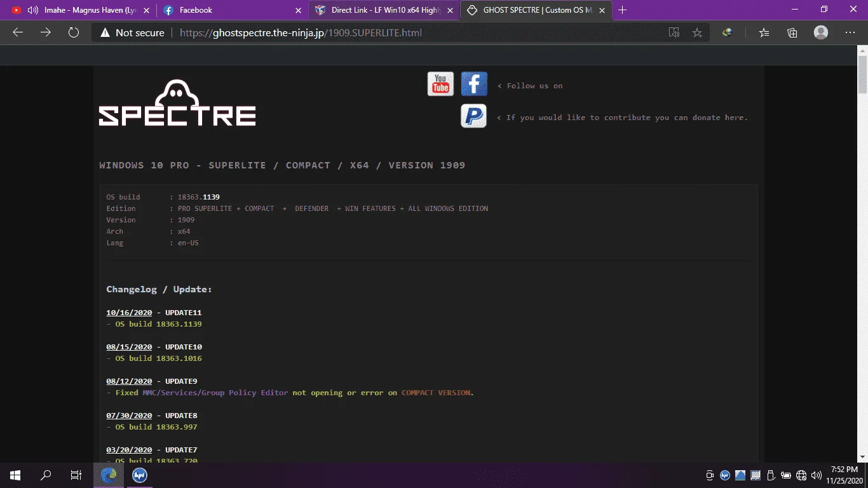Open Task View on the taskbar

76,475
